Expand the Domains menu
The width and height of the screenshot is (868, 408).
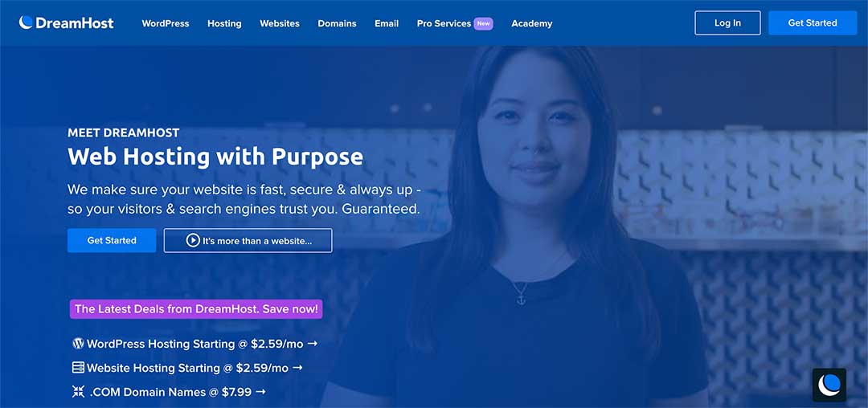tap(337, 23)
